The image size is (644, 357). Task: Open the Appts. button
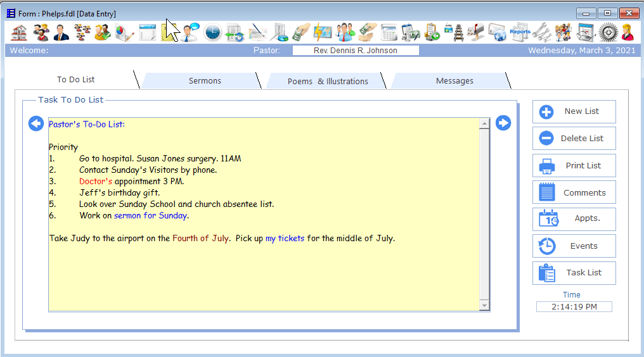click(574, 219)
